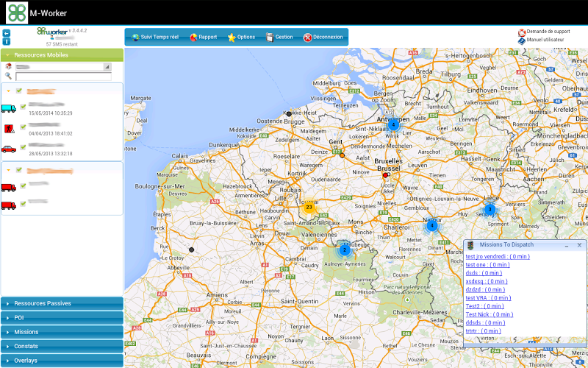This screenshot has width=588, height=368.
Task: Click the blue back arrow icon
Action: [7, 33]
